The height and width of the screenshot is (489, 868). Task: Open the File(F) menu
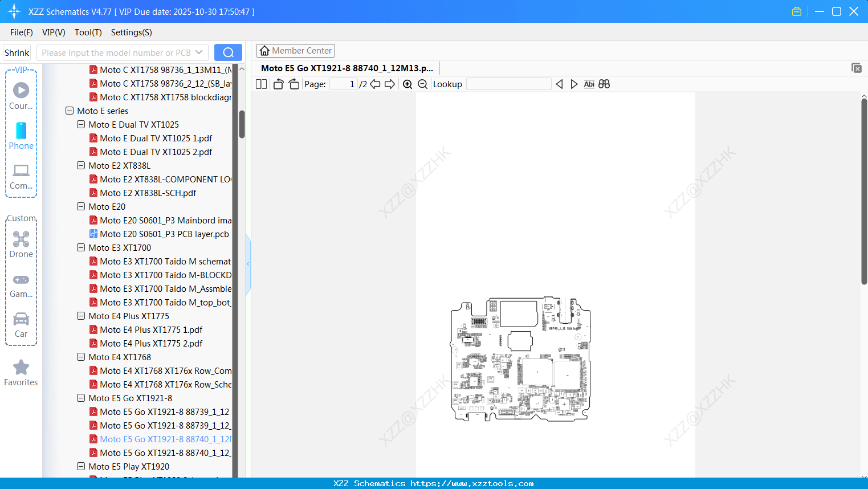[x=22, y=32]
